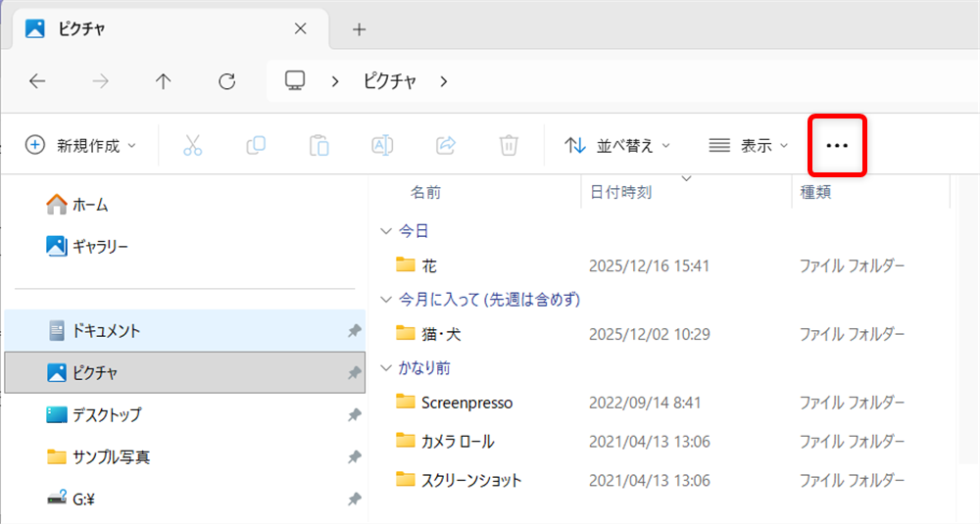Refresh the current folder view
This screenshot has height=524, width=980.
(x=227, y=81)
